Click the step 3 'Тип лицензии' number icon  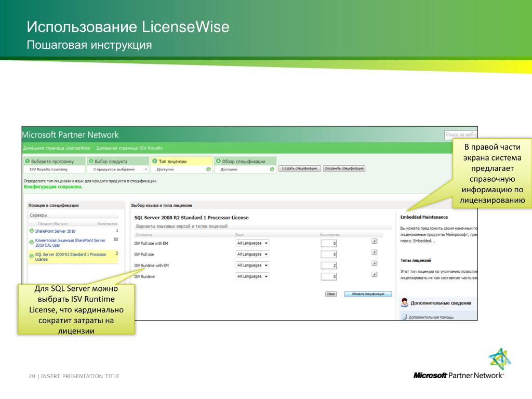(155, 161)
